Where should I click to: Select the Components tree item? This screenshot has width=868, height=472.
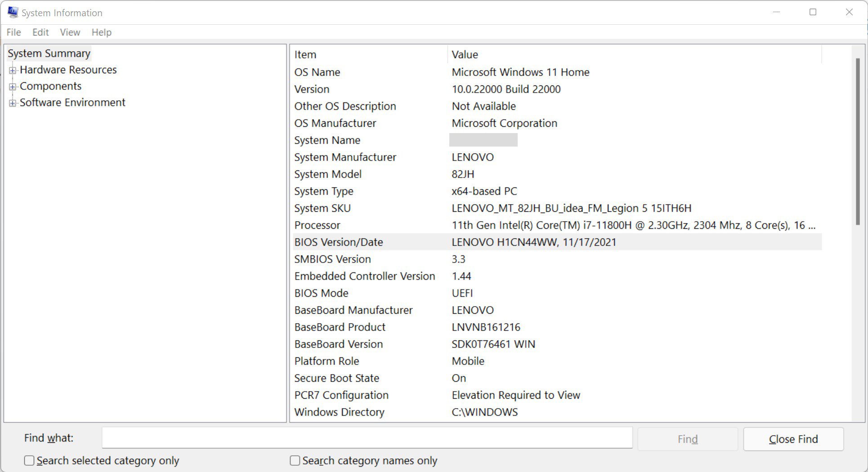coord(50,86)
